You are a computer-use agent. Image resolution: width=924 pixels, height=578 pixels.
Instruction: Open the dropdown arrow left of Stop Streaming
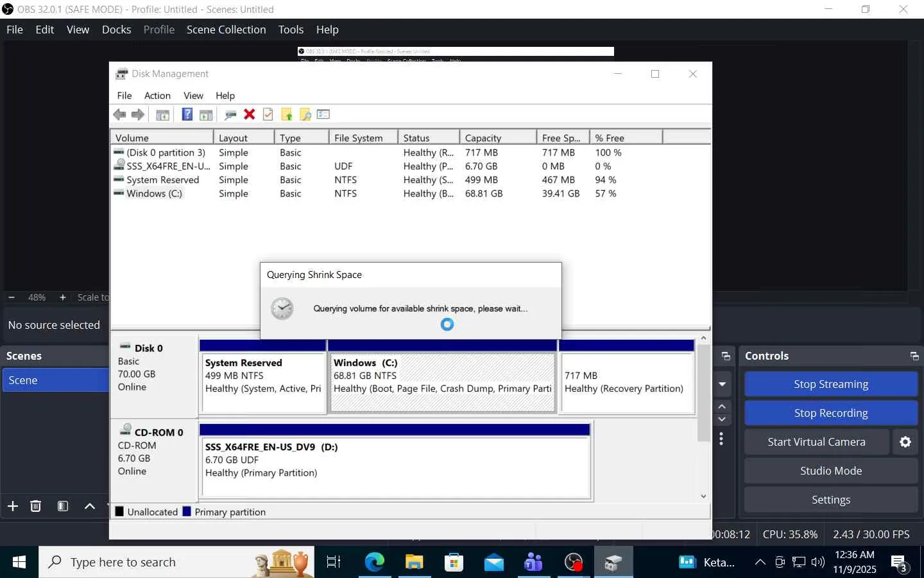722,384
